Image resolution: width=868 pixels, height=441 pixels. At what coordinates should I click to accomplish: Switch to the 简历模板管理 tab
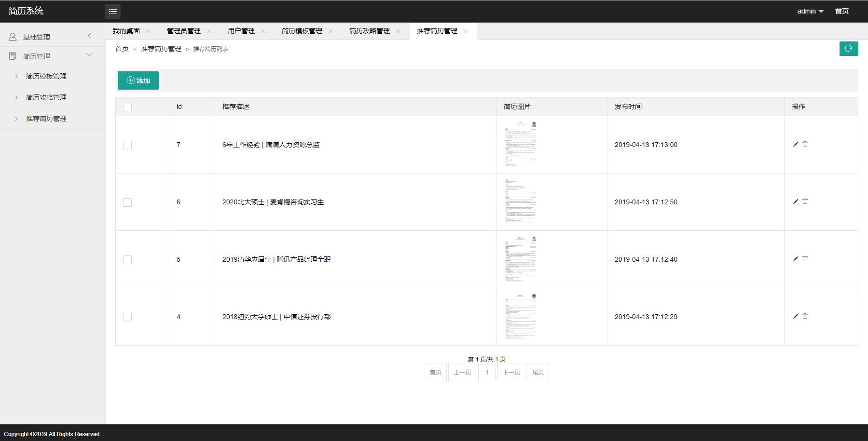(x=302, y=31)
